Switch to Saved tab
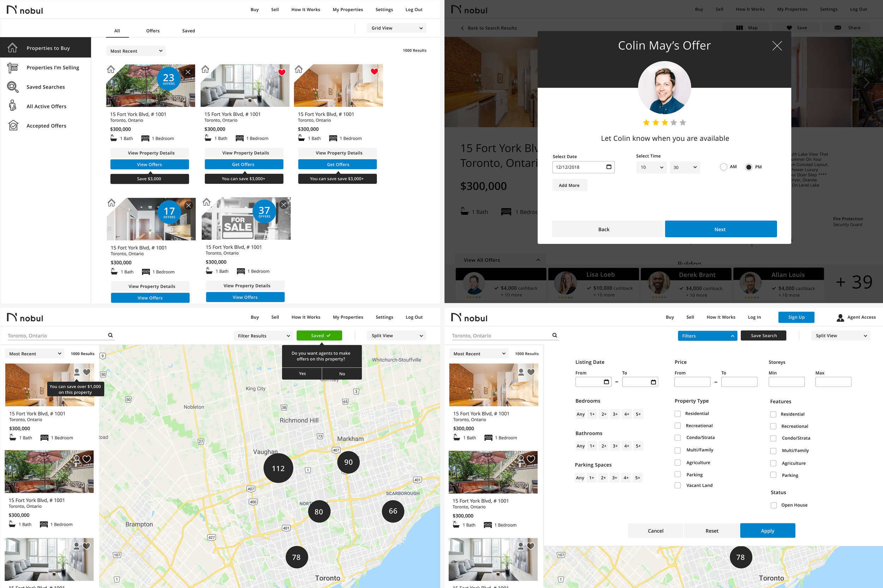This screenshot has height=588, width=883. 188,31
